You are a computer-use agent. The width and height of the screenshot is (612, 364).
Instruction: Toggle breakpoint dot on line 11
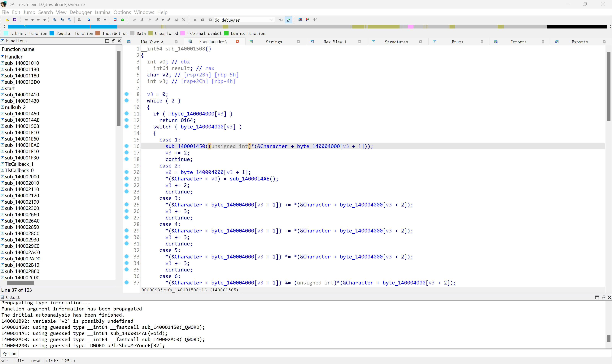(x=127, y=113)
